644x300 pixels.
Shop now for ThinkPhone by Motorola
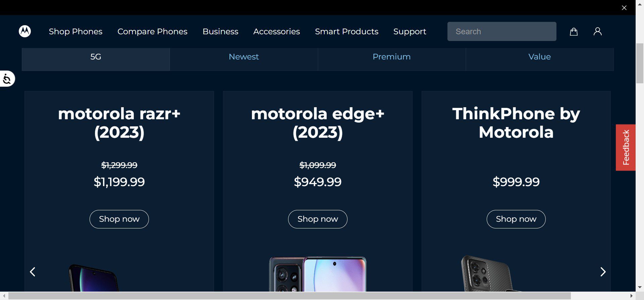click(516, 219)
